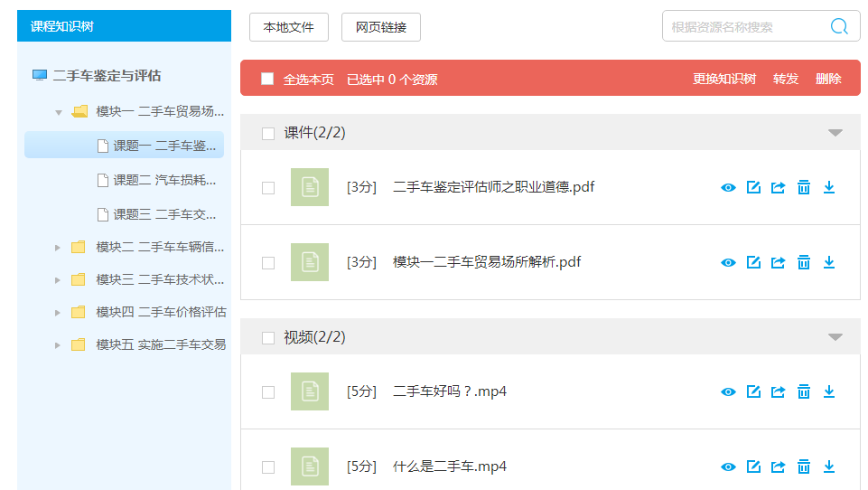Check the 课件(2/2) group checkbox
The height and width of the screenshot is (490, 868).
[268, 134]
